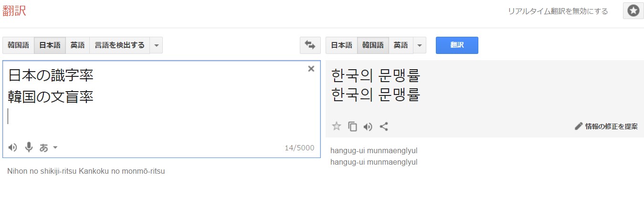Image resolution: width=644 pixels, height=210 pixels.
Task: Click the swap languages arrows icon
Action: coord(310,45)
